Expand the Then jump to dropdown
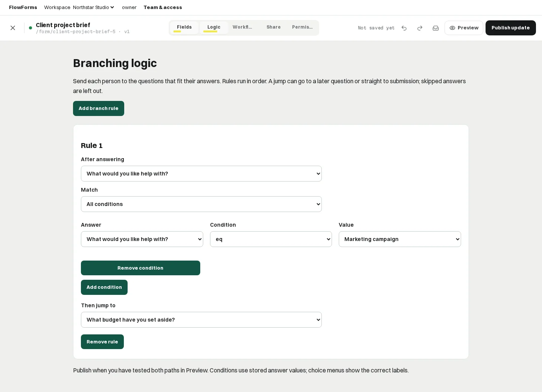This screenshot has height=392, width=542. coord(201,320)
